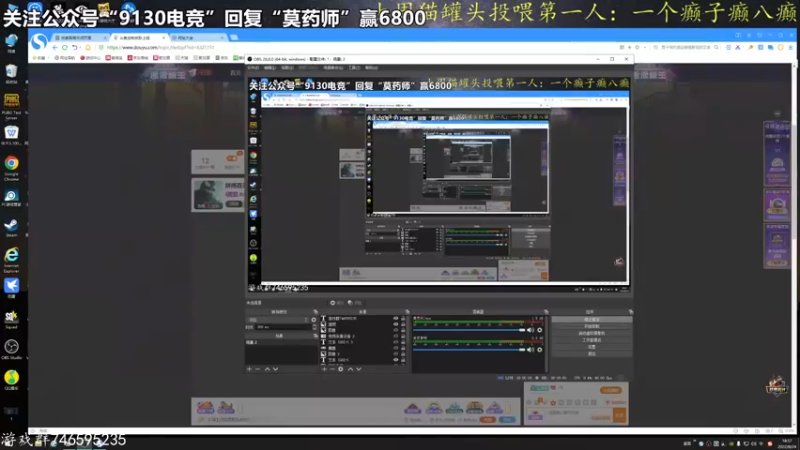Click the 退出 button in OBS Controls
This screenshot has width=800, height=450.
pos(592,354)
